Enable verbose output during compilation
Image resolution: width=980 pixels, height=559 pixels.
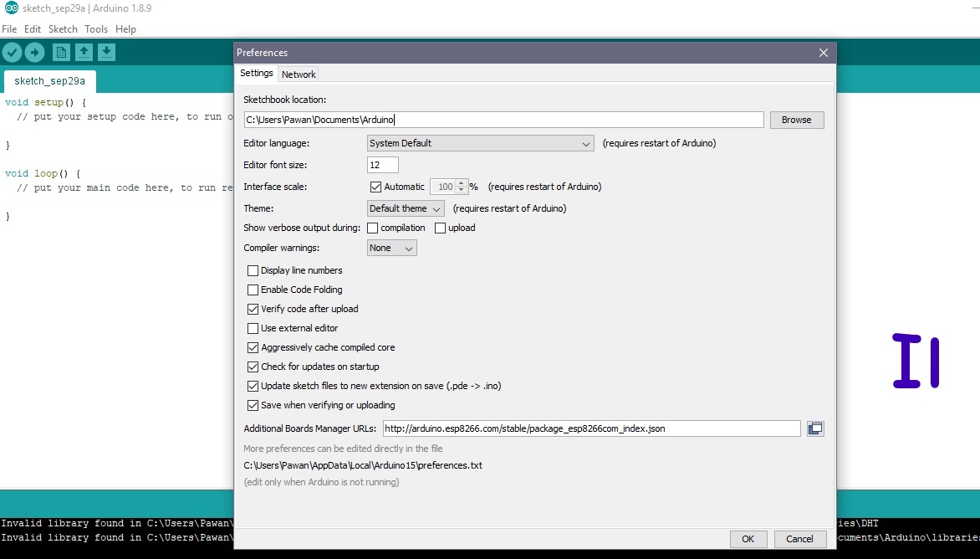(372, 228)
